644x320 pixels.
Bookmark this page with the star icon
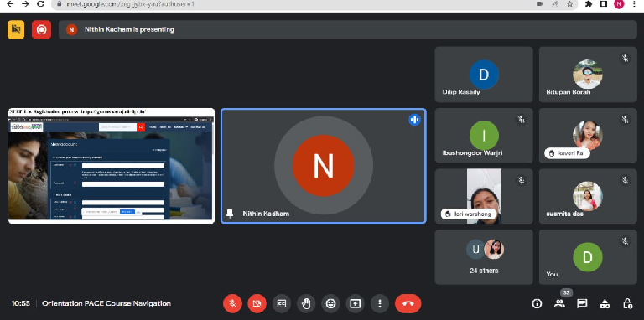[x=569, y=3]
